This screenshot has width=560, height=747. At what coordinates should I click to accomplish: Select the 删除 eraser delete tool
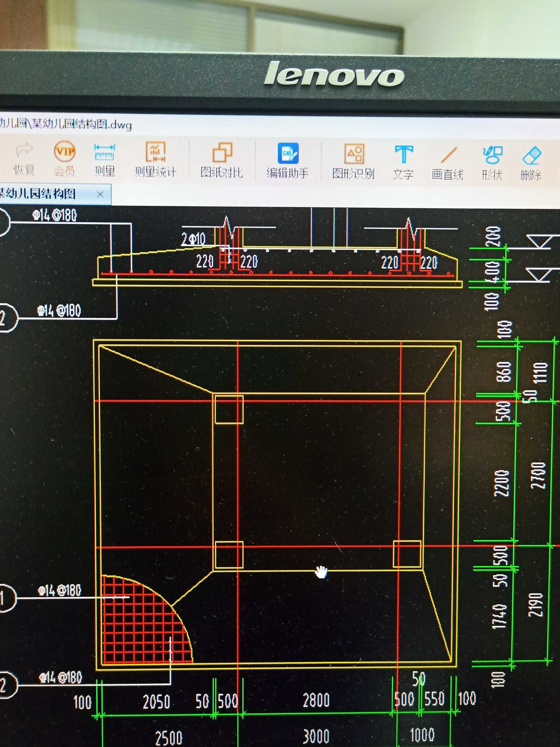(x=531, y=164)
